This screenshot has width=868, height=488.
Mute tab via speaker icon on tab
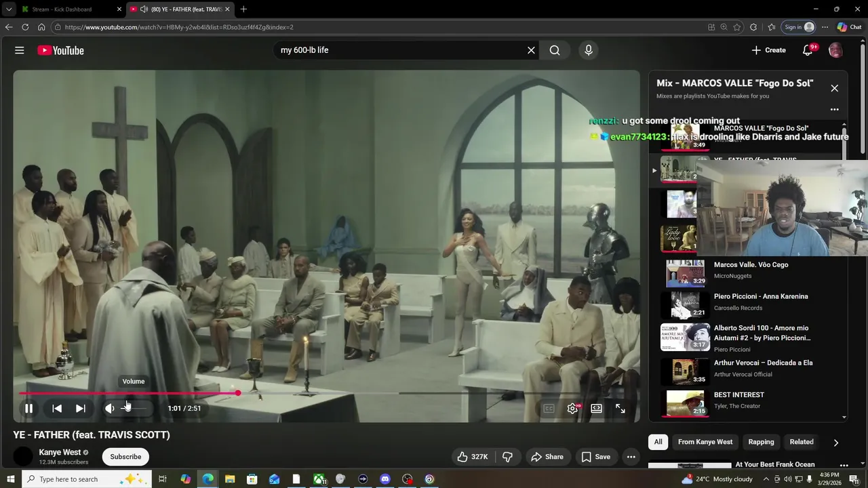click(x=144, y=9)
